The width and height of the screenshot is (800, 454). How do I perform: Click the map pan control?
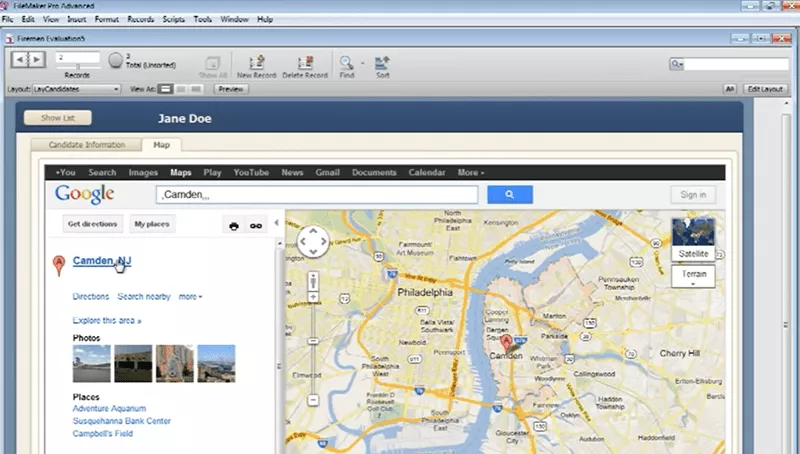[313, 241]
